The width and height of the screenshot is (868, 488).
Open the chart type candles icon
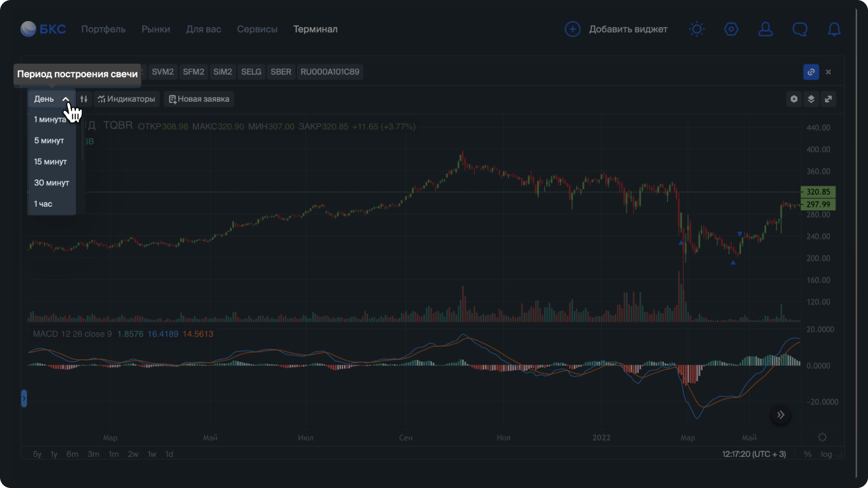pos(84,99)
